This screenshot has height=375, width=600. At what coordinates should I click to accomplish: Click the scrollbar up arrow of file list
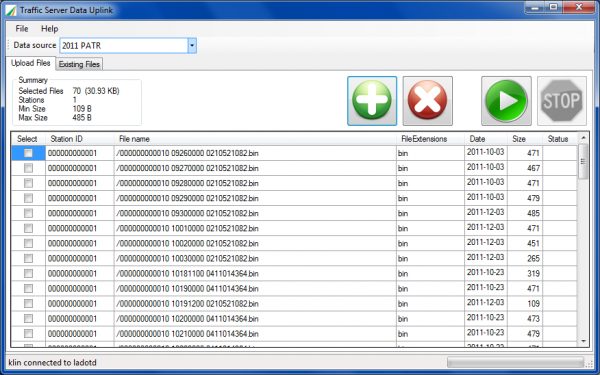click(583, 138)
